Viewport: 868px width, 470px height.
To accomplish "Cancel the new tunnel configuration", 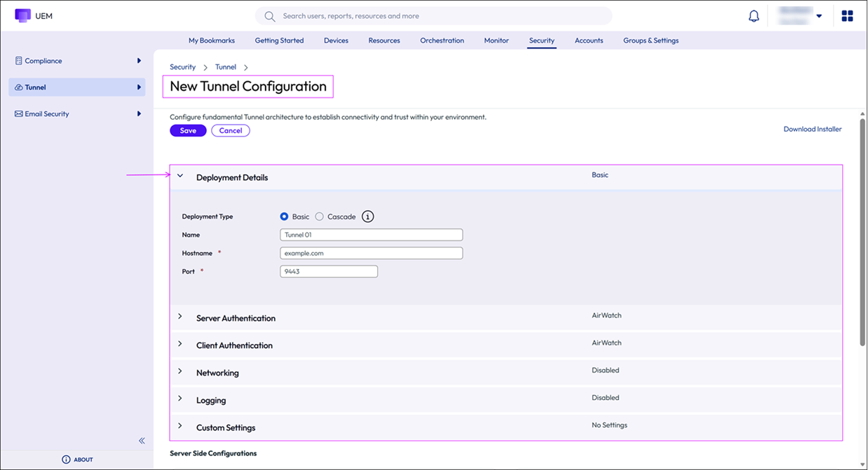I will point(231,130).
